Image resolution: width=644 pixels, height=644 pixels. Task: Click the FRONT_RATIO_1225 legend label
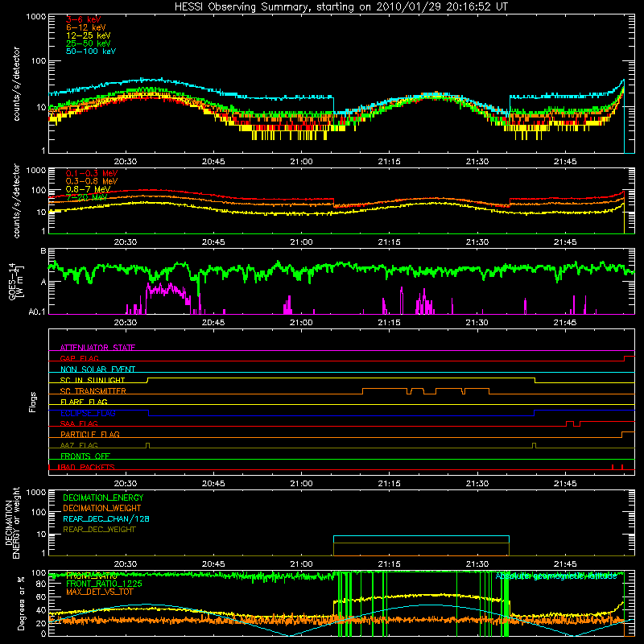104,584
